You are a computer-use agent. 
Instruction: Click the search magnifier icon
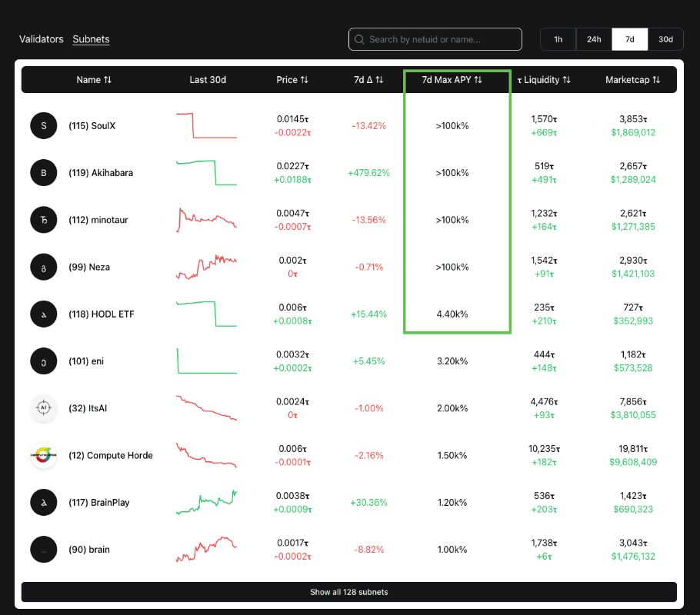coord(359,39)
